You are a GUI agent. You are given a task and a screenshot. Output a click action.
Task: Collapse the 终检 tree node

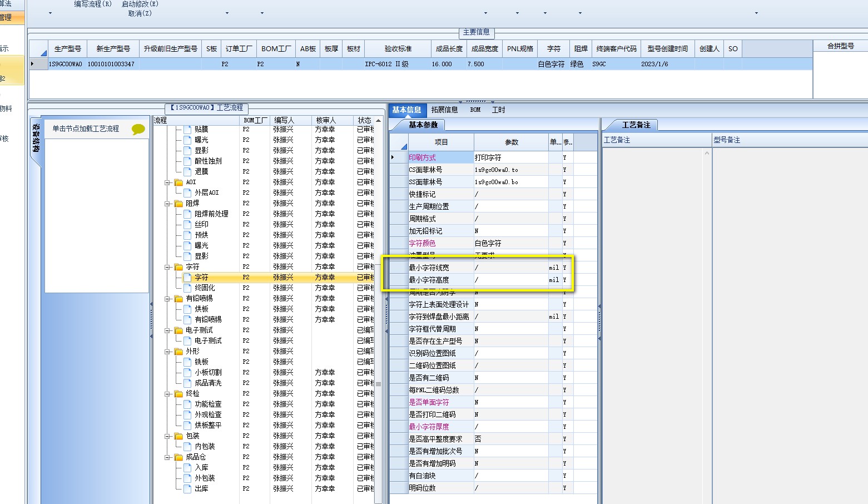point(167,394)
